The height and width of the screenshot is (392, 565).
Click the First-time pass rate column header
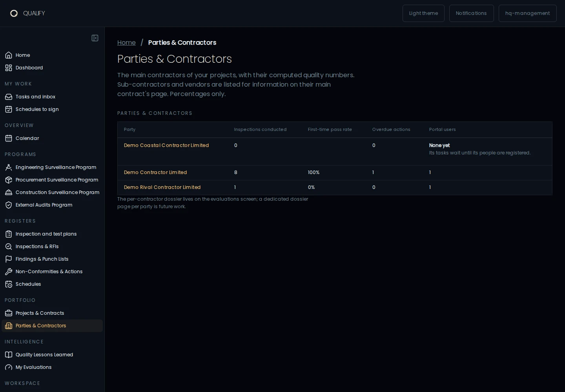click(330, 130)
